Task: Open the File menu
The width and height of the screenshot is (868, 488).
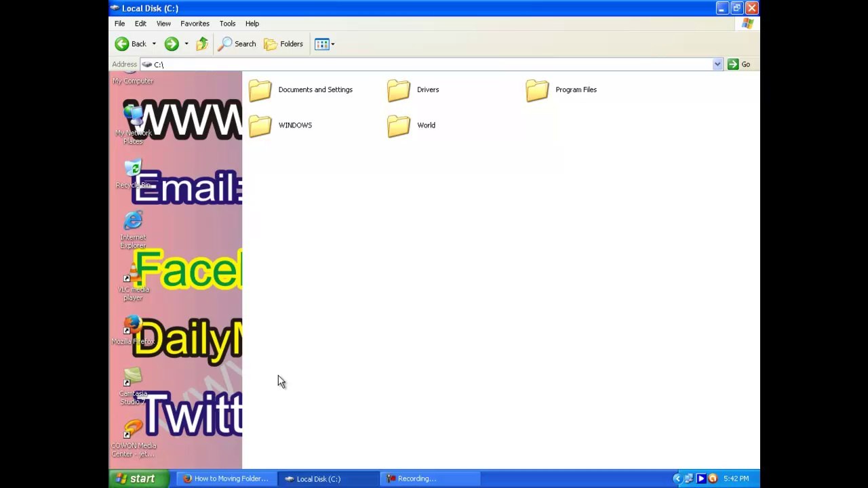Action: pos(119,24)
